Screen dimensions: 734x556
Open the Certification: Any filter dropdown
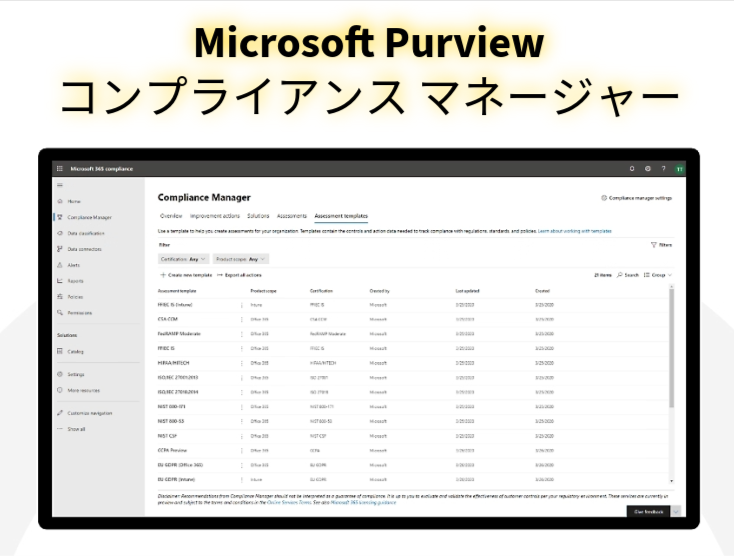(x=183, y=259)
